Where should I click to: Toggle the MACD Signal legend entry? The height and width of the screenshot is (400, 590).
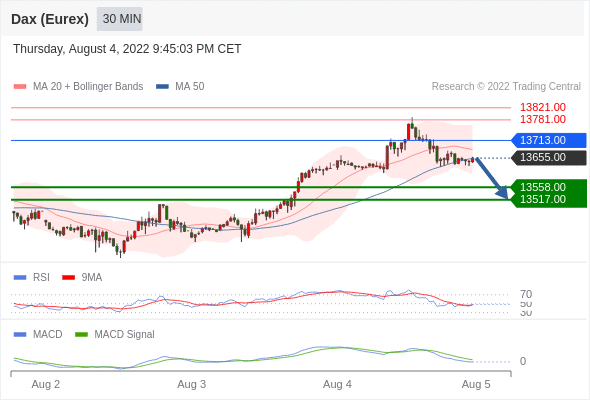[115, 334]
